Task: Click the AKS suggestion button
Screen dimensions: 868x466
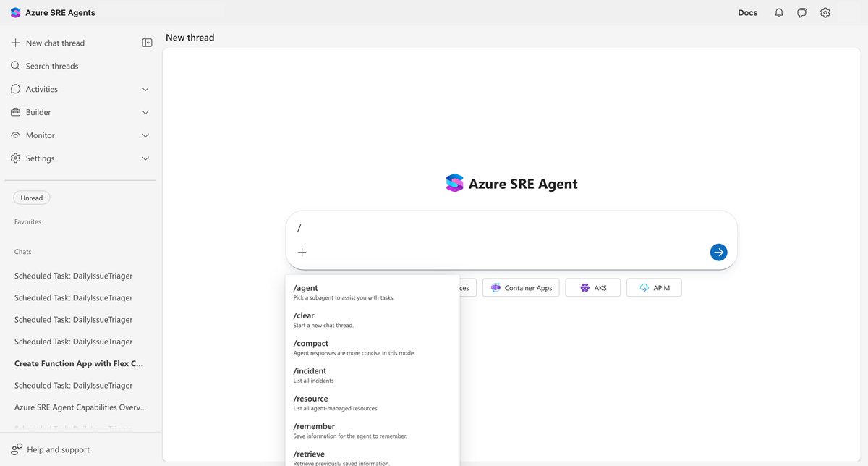Action: (592, 288)
